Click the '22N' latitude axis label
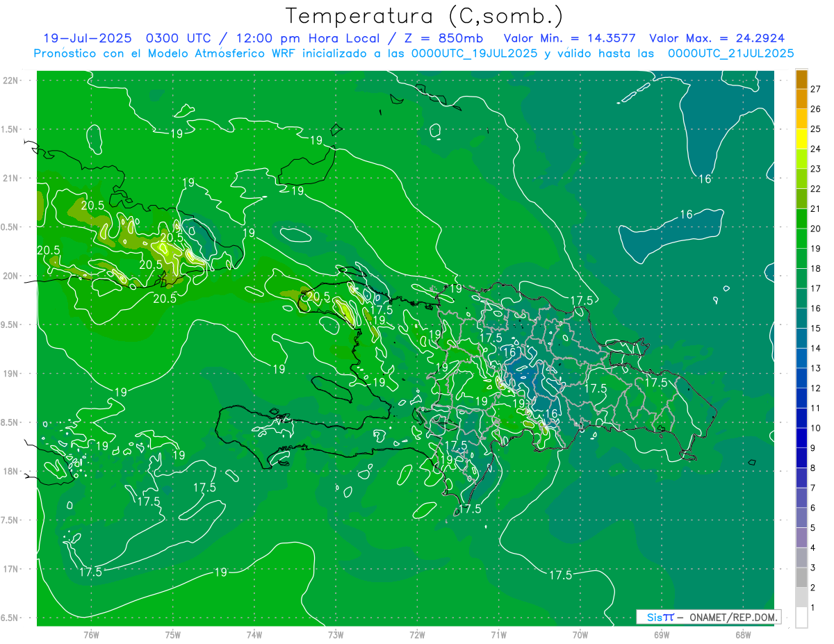The height and width of the screenshot is (644, 834). tap(10, 80)
